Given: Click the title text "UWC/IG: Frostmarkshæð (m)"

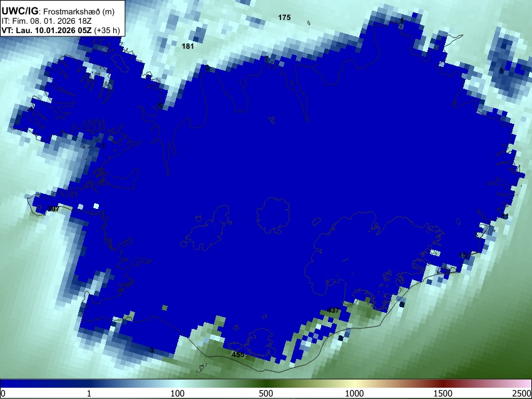Looking at the screenshot, I should coord(58,11).
